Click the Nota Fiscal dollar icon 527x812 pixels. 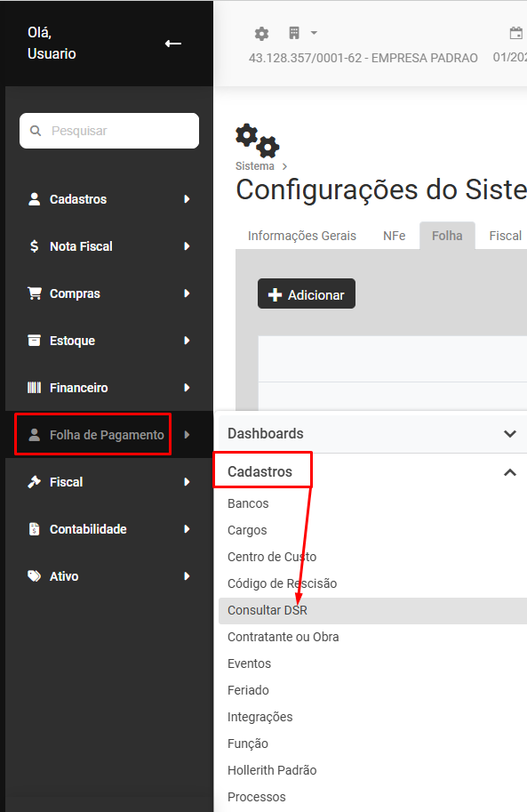pyautogui.click(x=34, y=246)
